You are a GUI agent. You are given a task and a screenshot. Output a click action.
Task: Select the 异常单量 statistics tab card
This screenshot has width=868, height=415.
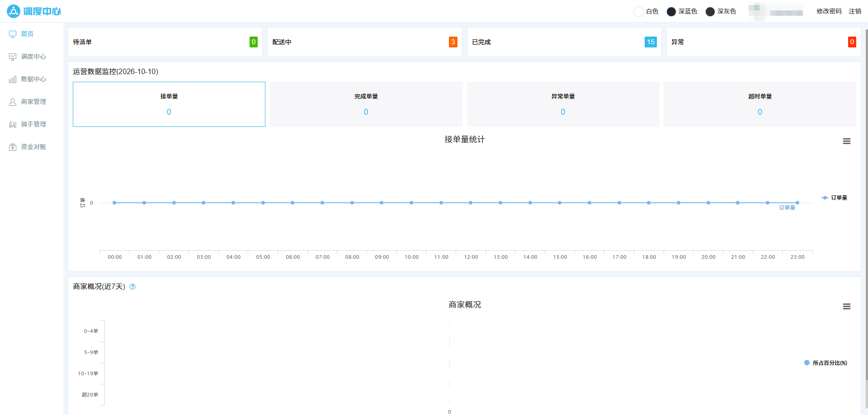[x=563, y=104]
